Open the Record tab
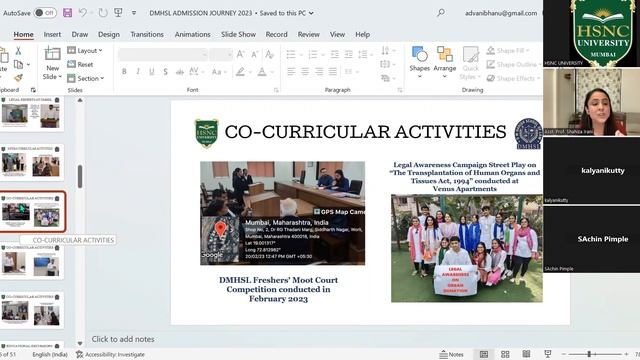The image size is (640, 360). 276,35
